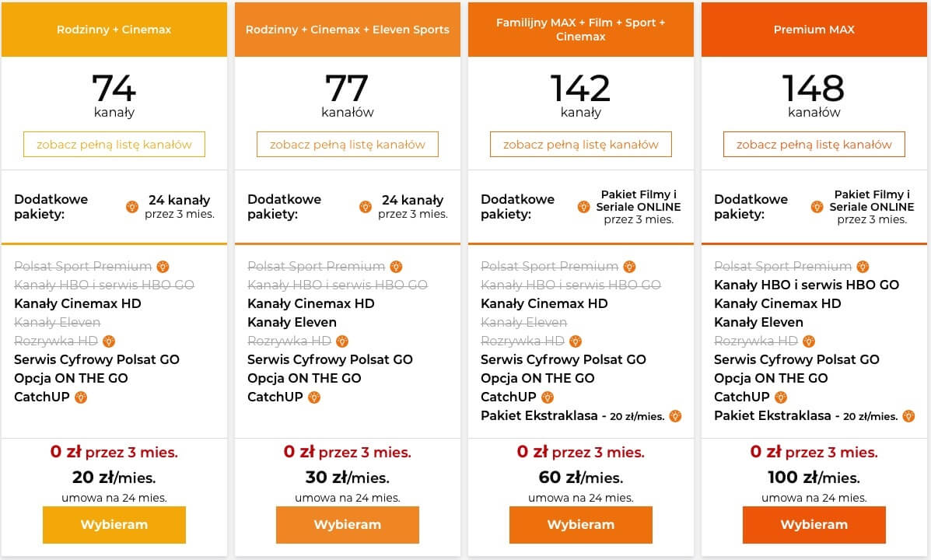The image size is (931, 560).
Task: Click Wybieram under 60 zł/mies. plan
Action: pyautogui.click(x=581, y=525)
